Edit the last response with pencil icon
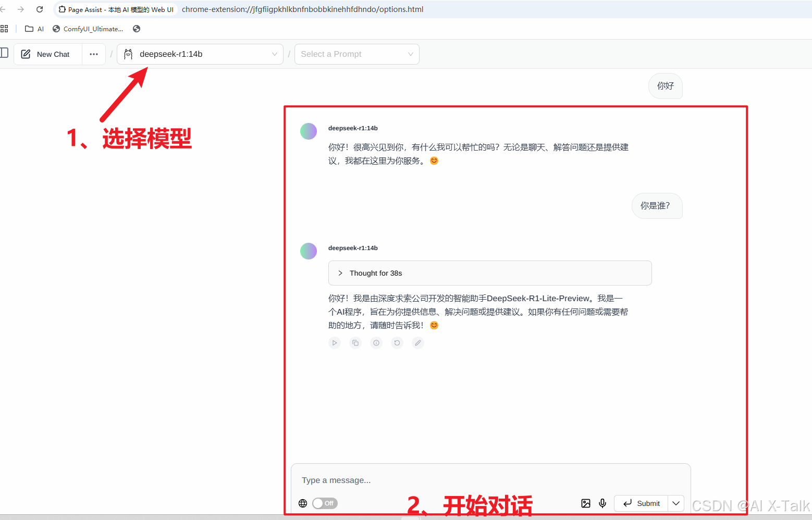 point(418,343)
